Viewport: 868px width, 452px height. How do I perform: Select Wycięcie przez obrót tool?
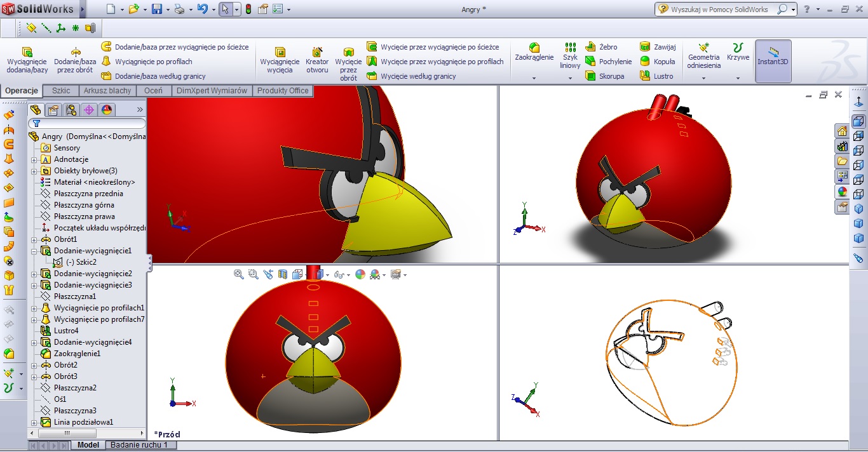[348, 63]
